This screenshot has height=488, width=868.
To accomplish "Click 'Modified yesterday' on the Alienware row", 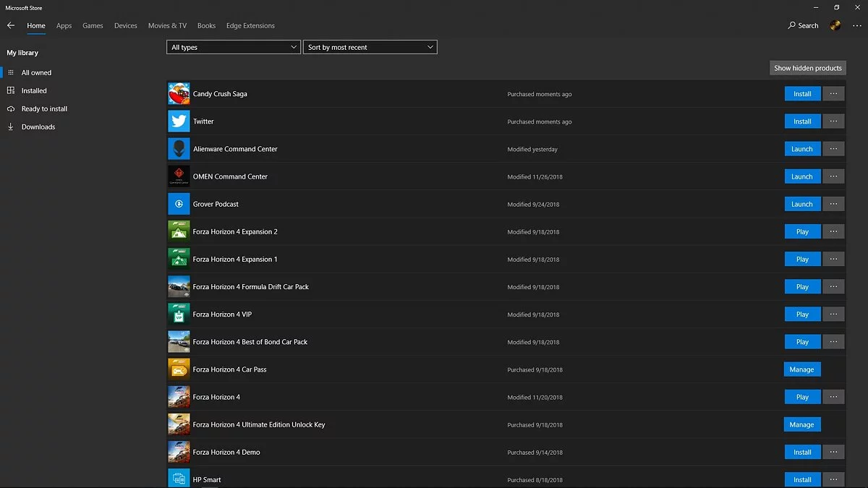I will click(532, 149).
